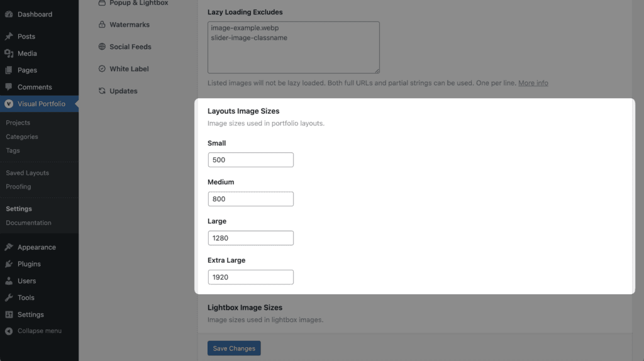This screenshot has width=644, height=361.
Task: Click the Plugins plug icon
Action: point(9,264)
